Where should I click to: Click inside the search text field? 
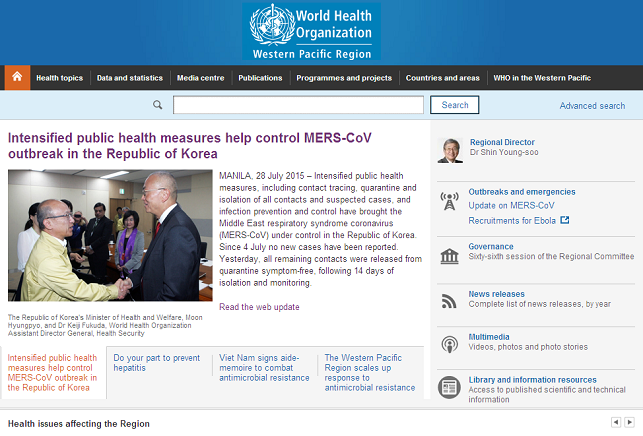tap(298, 105)
